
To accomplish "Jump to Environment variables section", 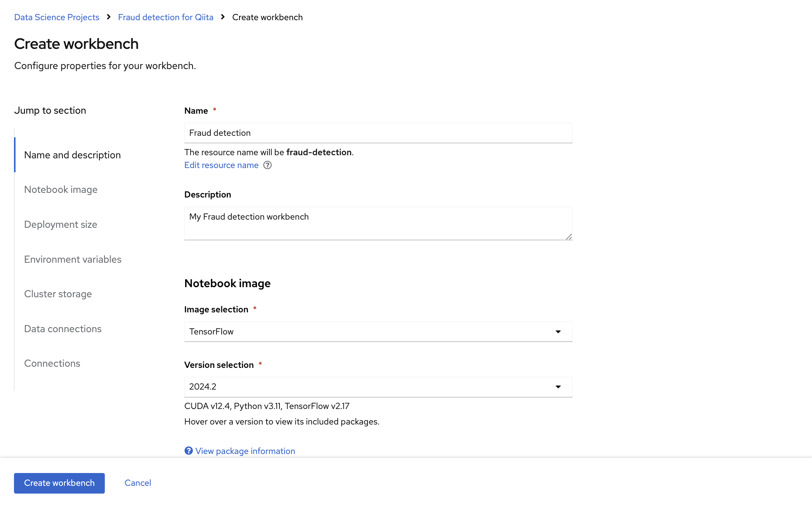I will pyautogui.click(x=73, y=259).
